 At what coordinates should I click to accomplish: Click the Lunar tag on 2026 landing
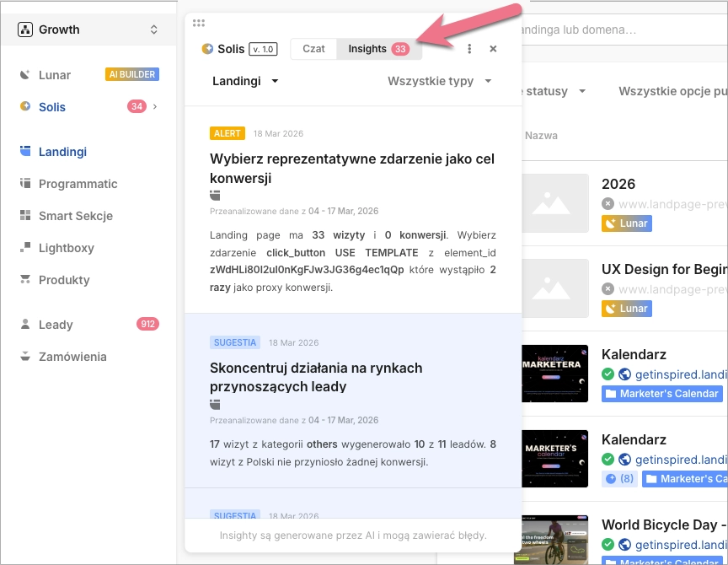point(627,223)
